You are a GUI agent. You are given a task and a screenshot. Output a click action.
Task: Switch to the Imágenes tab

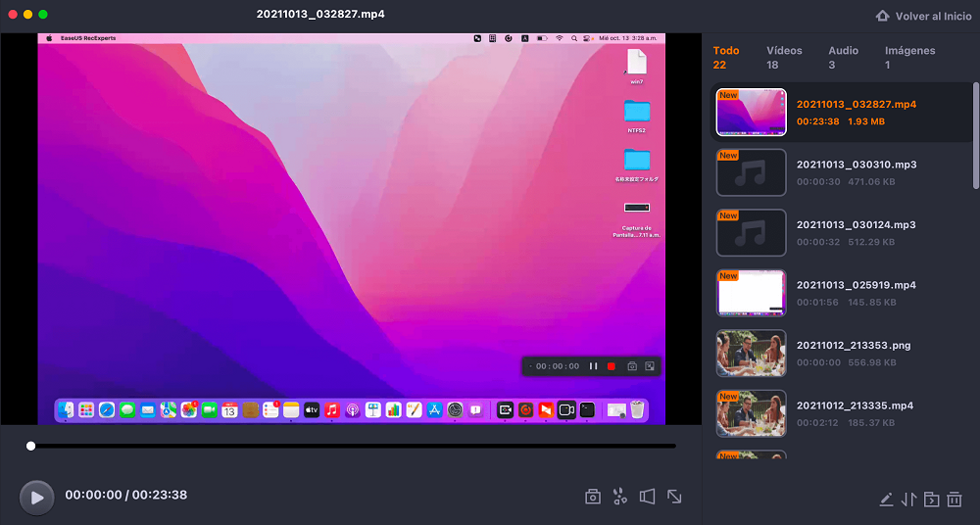click(910, 57)
